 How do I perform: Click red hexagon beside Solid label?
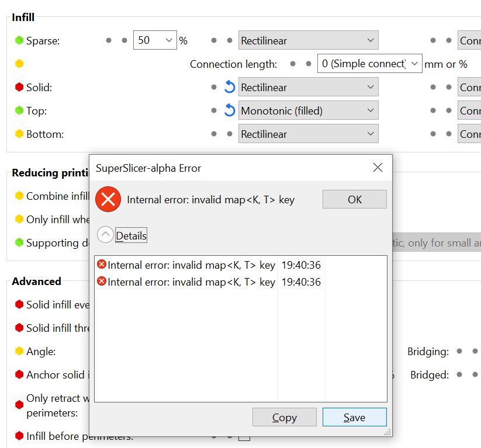click(x=19, y=87)
